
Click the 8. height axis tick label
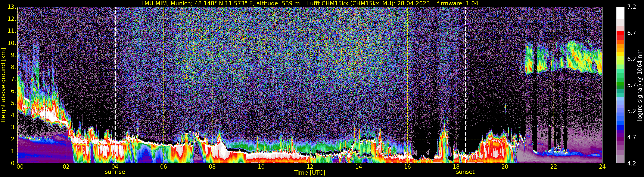click(13, 67)
